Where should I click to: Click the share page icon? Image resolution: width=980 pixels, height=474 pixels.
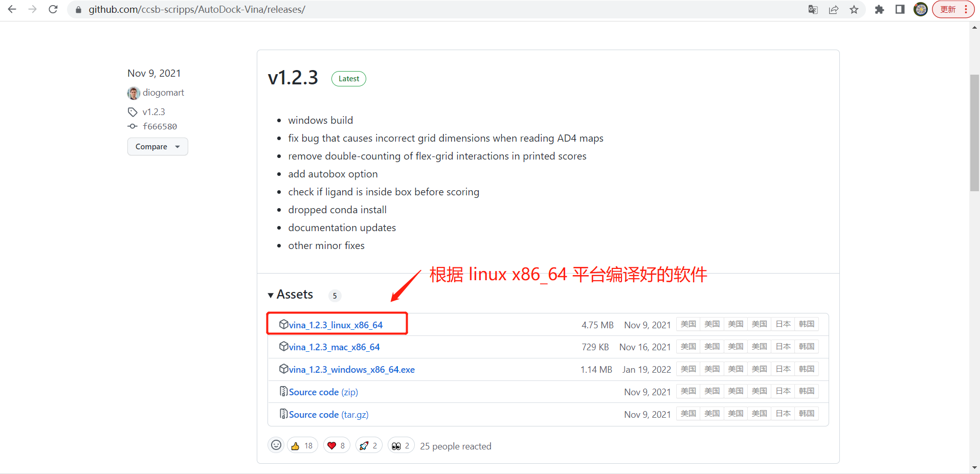tap(834, 9)
